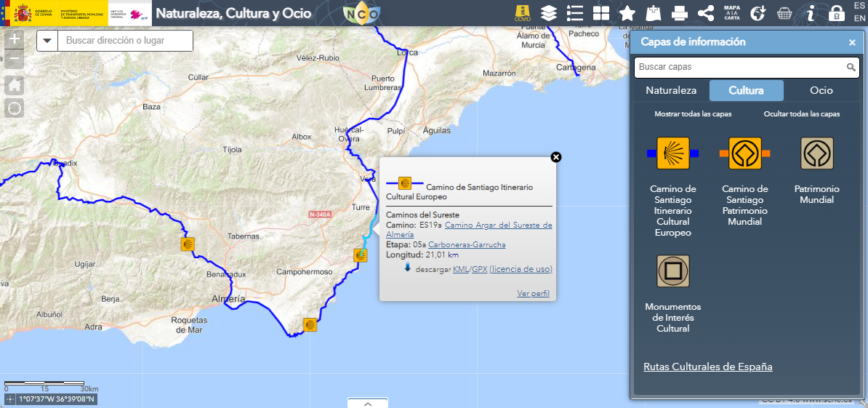Zoom out the map with minus button

[15, 58]
